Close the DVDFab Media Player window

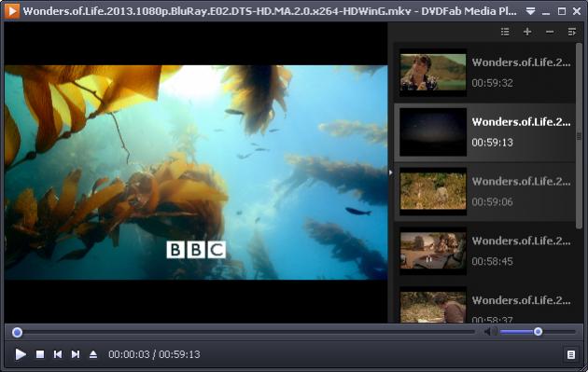tap(577, 11)
